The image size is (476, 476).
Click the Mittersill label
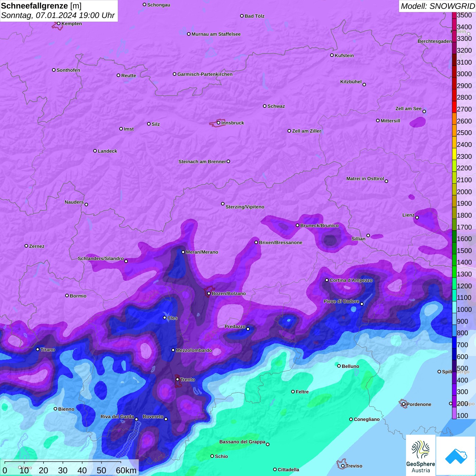click(390, 121)
